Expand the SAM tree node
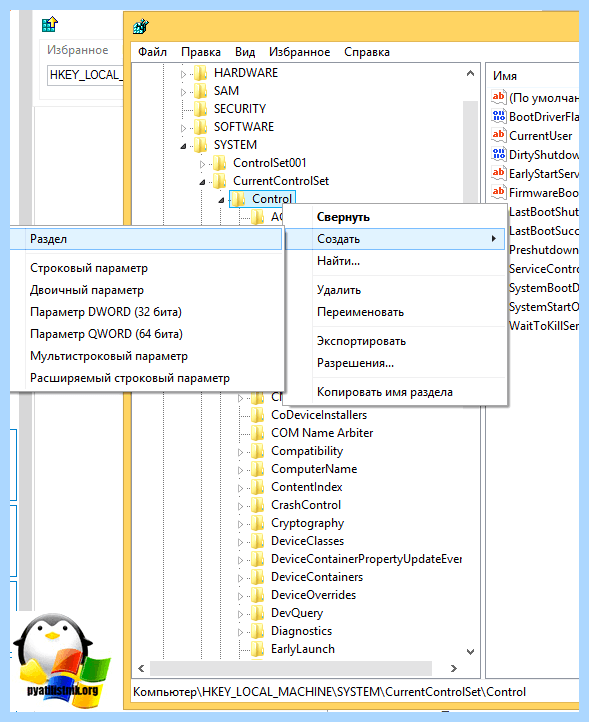This screenshot has height=722, width=589. pyautogui.click(x=183, y=92)
